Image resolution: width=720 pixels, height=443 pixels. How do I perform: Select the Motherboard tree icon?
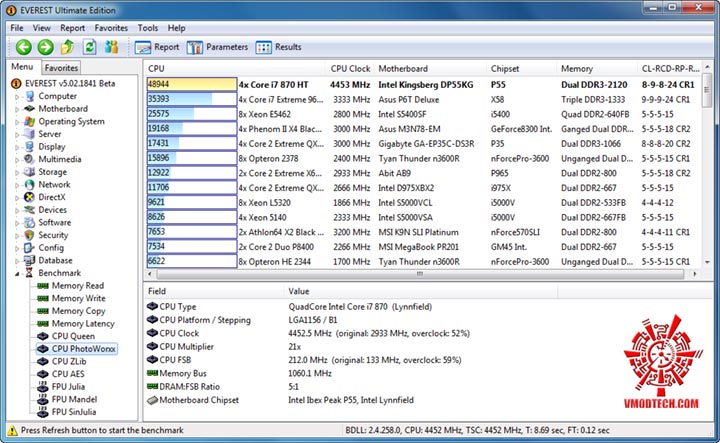pyautogui.click(x=30, y=109)
